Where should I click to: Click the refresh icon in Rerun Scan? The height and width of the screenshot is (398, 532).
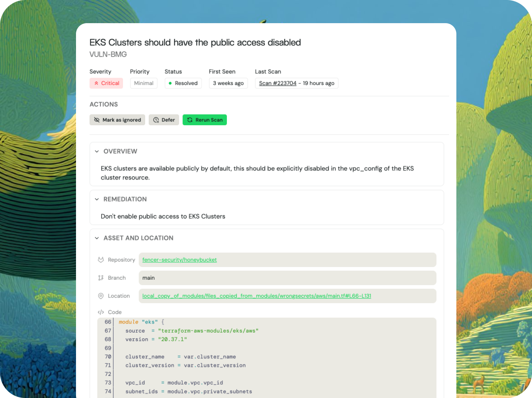pos(190,120)
